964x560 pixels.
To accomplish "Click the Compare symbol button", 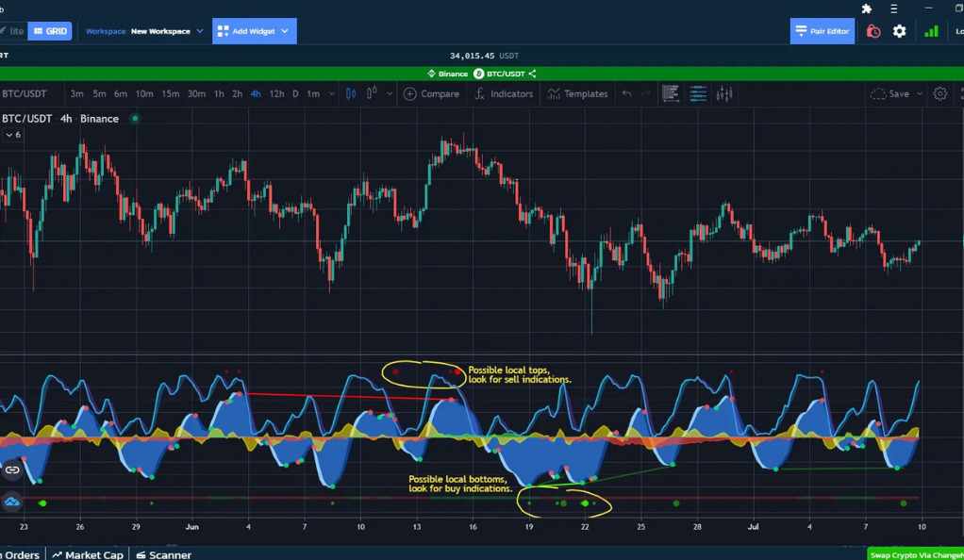I will tap(431, 94).
